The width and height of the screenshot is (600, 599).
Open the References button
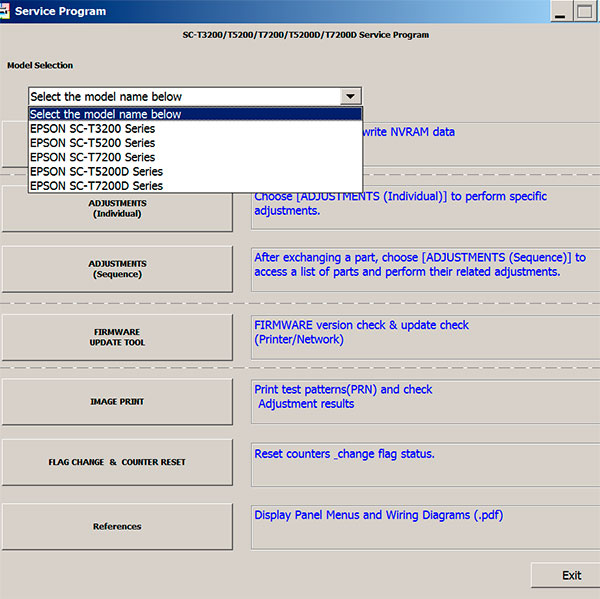pyautogui.click(x=117, y=527)
